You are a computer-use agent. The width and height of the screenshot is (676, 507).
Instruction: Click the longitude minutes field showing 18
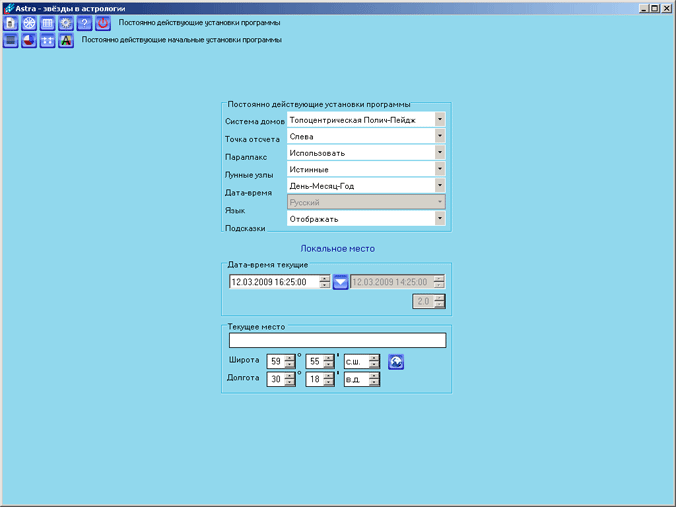319,379
